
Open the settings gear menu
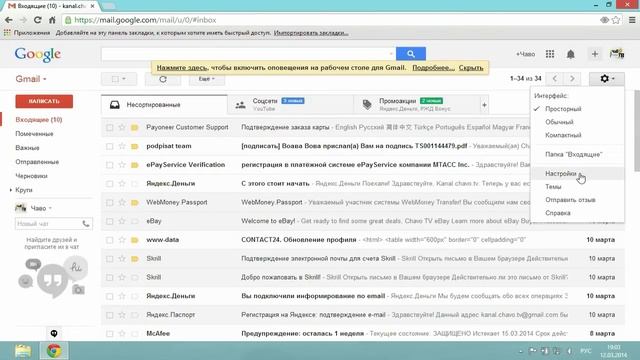607,78
